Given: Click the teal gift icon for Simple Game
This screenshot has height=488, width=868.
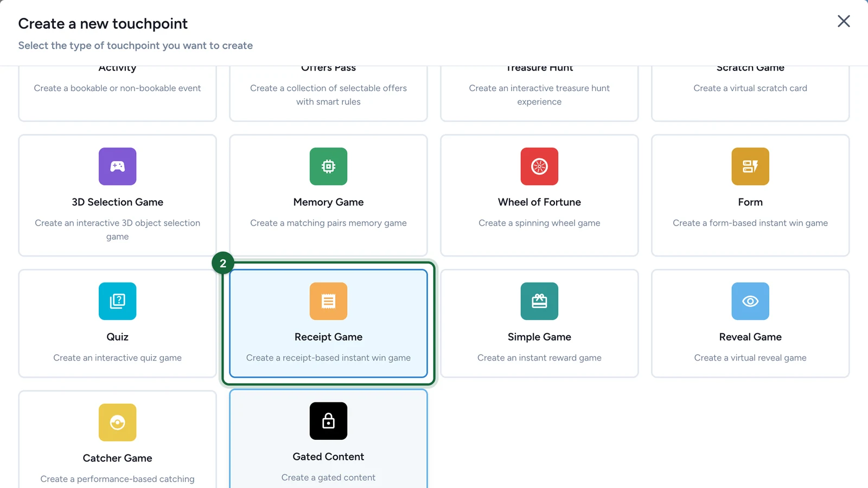Looking at the screenshot, I should 539,301.
